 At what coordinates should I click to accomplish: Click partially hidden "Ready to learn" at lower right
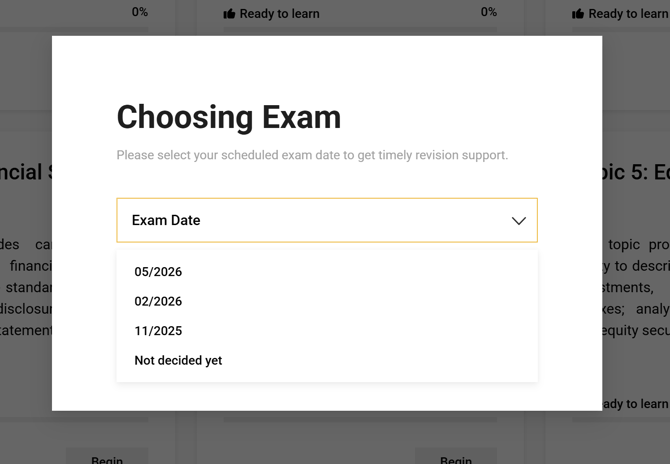click(636, 404)
